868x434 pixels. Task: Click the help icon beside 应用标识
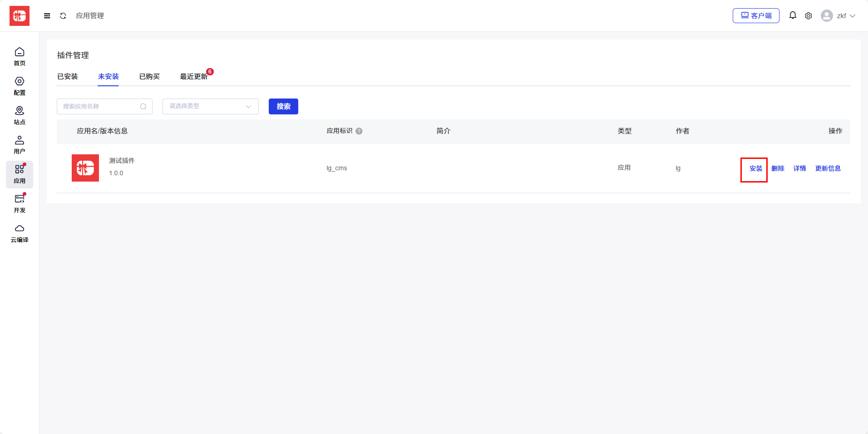[359, 131]
